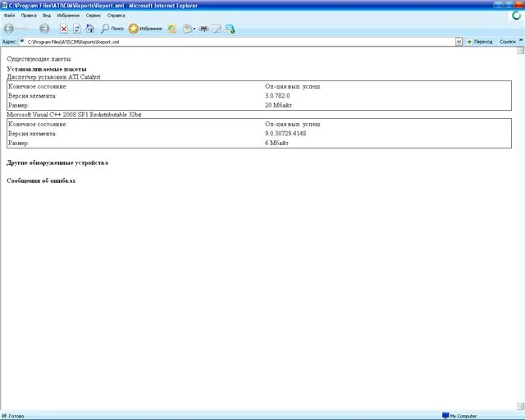Open the Вид menu

47,16
